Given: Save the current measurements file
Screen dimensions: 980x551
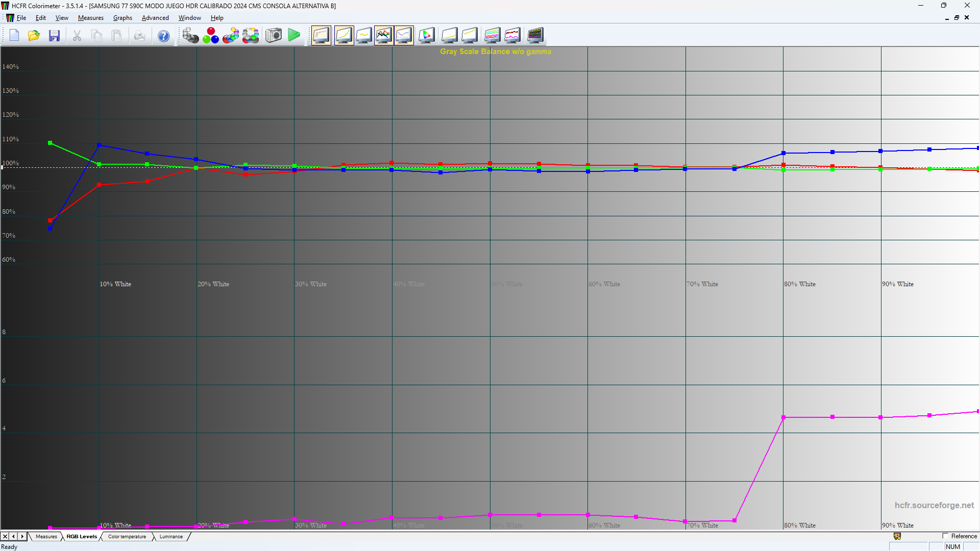Looking at the screenshot, I should [54, 35].
